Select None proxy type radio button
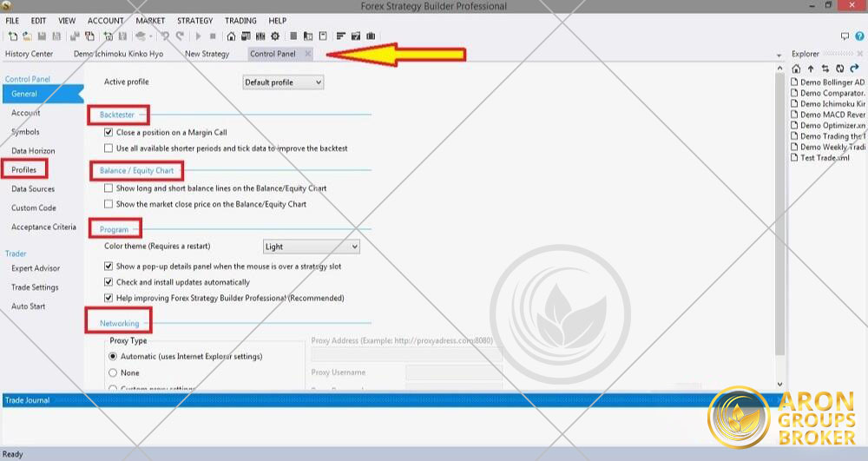This screenshot has width=868, height=461. pos(113,372)
